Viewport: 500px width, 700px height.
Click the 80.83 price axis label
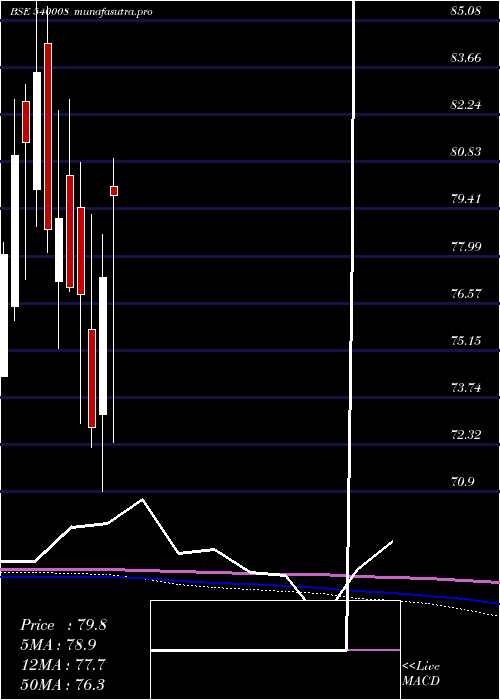[466, 152]
